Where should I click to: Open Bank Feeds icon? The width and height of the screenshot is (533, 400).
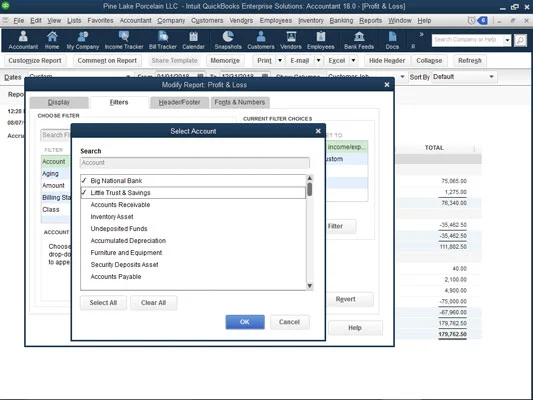click(x=359, y=40)
